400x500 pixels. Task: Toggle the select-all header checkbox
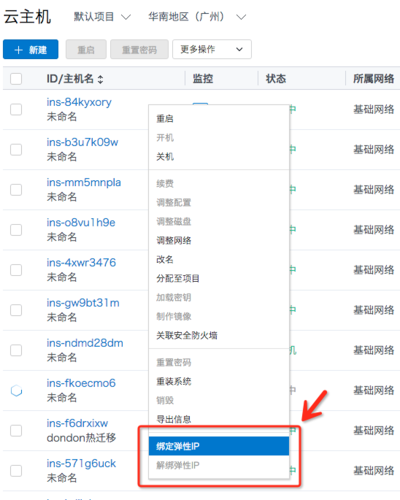pyautogui.click(x=16, y=79)
